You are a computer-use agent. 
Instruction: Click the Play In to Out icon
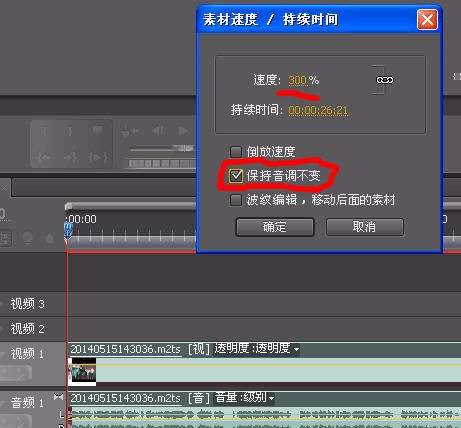point(98,157)
